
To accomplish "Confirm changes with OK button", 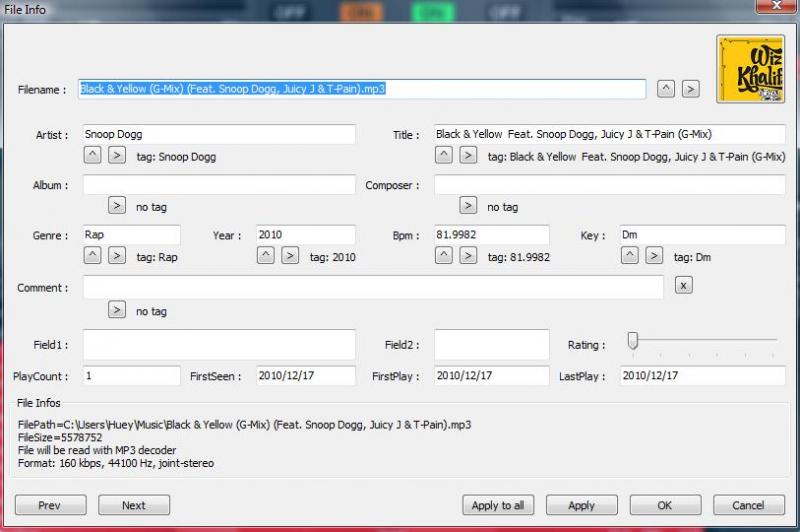I will click(x=665, y=505).
